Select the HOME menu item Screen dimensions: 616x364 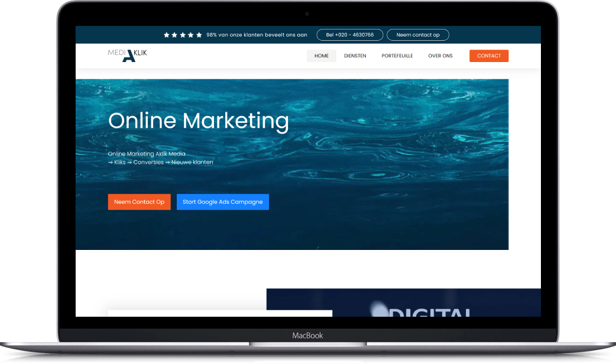tap(322, 56)
